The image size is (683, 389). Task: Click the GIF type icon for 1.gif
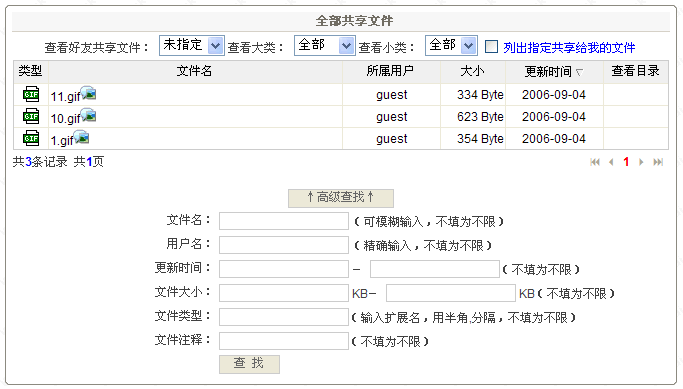pos(31,138)
